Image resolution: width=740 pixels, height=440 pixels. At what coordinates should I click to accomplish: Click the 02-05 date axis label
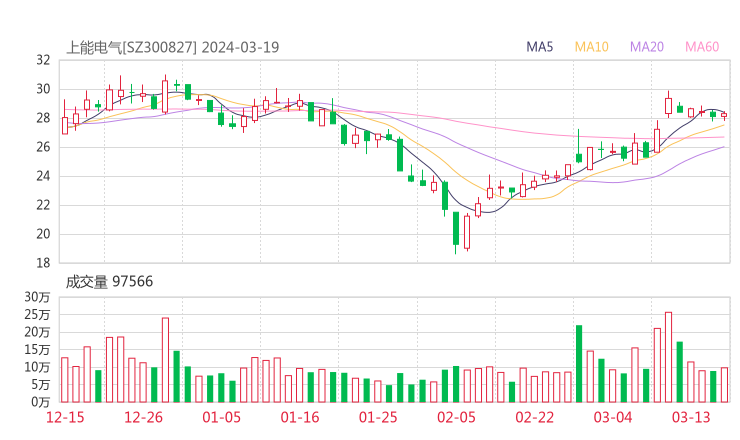pos(456,417)
